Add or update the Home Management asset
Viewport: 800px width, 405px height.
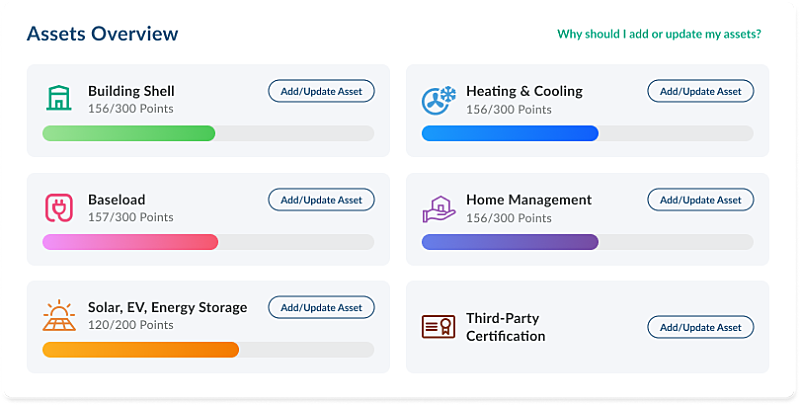701,200
